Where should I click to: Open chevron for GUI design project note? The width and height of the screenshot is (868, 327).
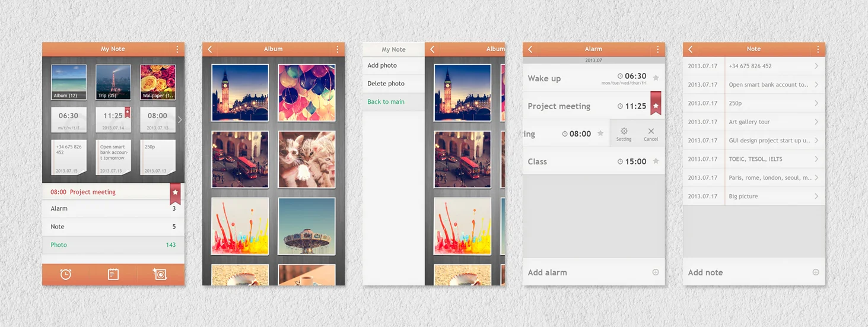click(x=816, y=140)
